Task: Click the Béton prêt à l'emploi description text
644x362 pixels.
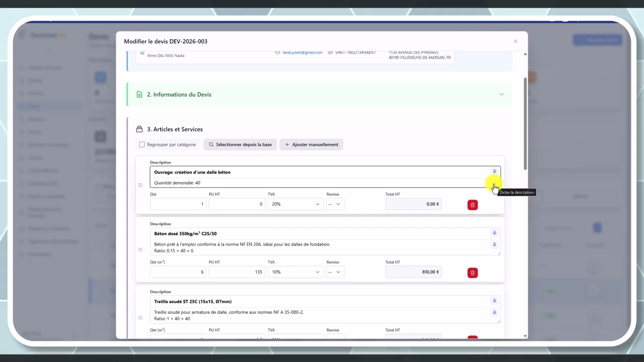Action: coord(242,244)
